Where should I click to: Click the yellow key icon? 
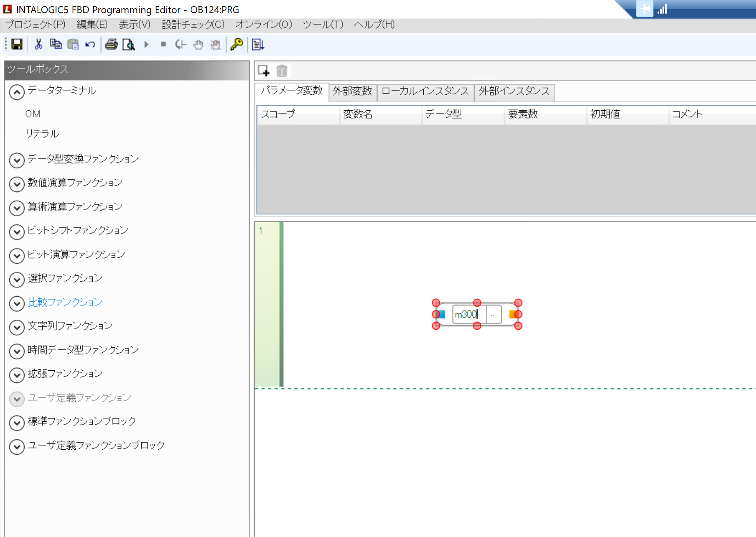click(x=237, y=44)
